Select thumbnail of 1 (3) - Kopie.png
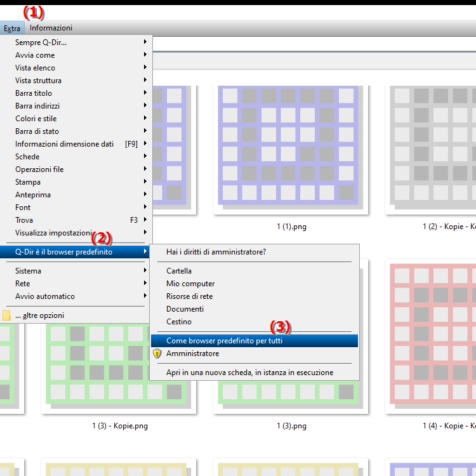Image resolution: width=476 pixels, height=476 pixels. 119,368
